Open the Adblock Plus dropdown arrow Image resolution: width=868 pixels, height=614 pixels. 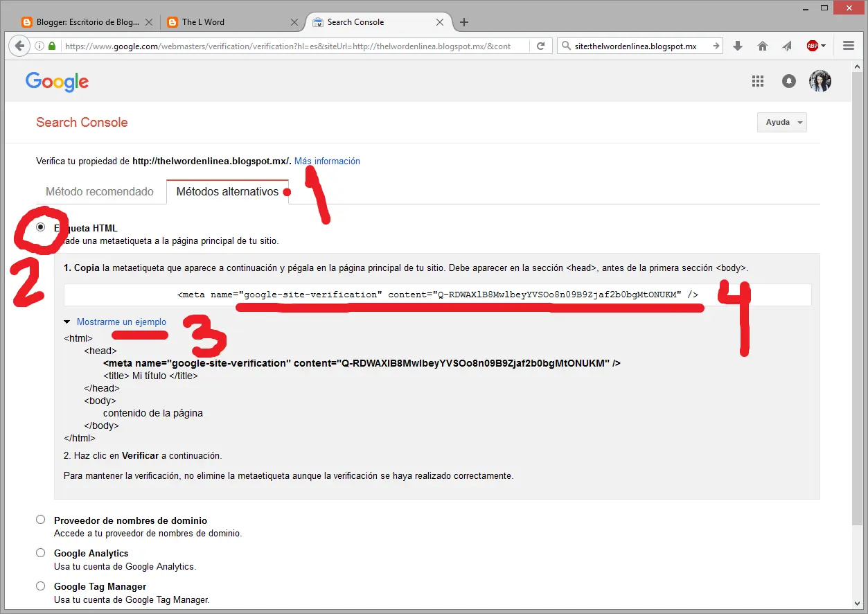tap(823, 46)
